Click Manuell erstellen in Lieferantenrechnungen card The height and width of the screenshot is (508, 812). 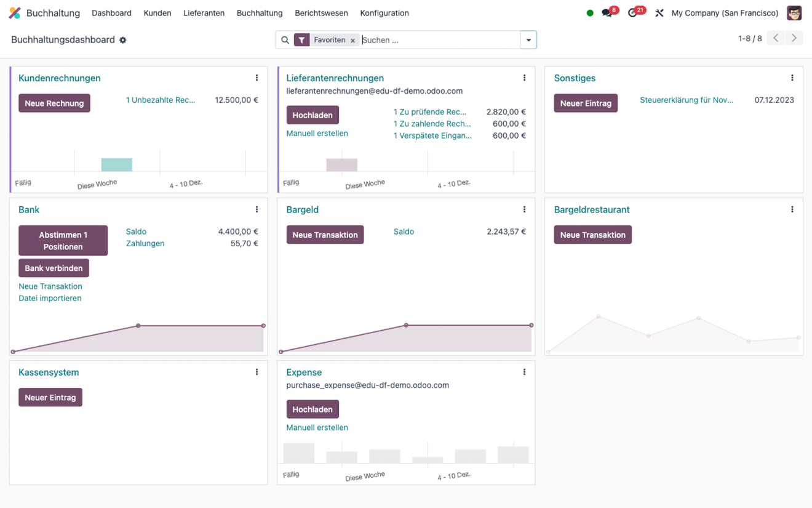pos(317,134)
